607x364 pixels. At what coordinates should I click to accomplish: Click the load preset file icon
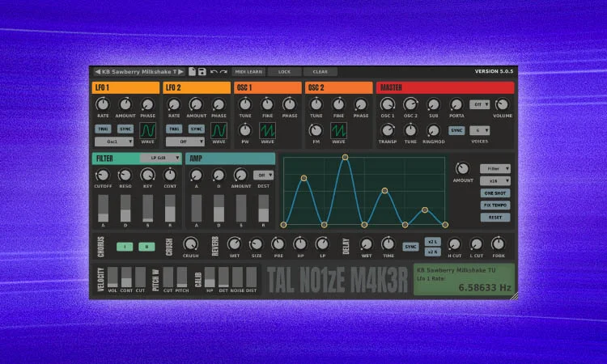[192, 72]
